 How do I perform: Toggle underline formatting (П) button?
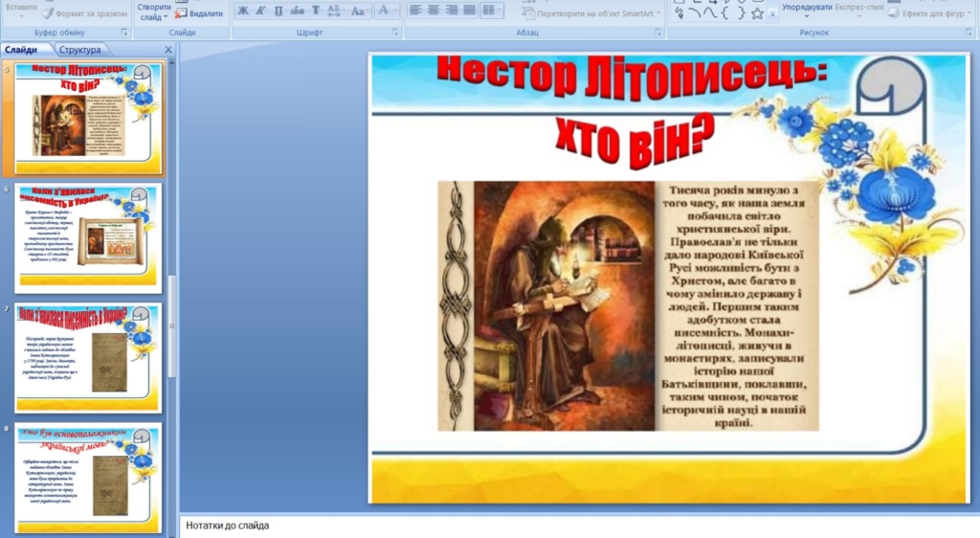tap(278, 11)
